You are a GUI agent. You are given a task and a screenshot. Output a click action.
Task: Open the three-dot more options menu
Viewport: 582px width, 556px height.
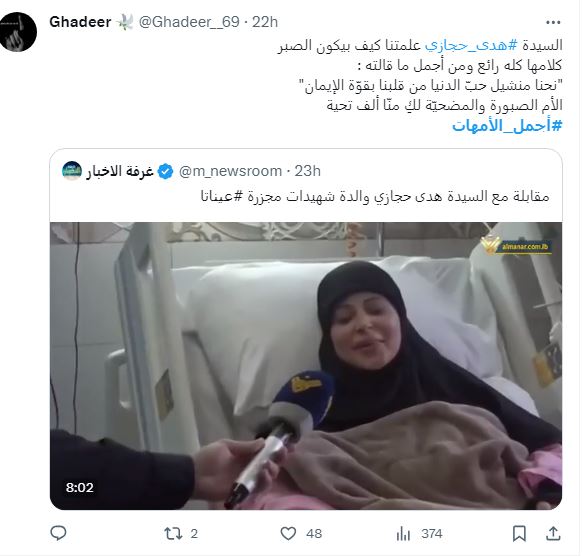553,23
